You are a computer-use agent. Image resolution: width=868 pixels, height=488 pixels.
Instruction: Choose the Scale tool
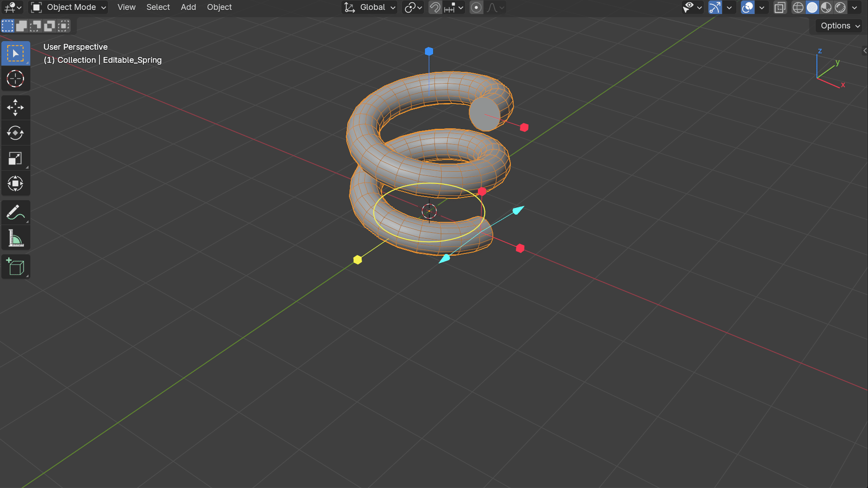15,158
